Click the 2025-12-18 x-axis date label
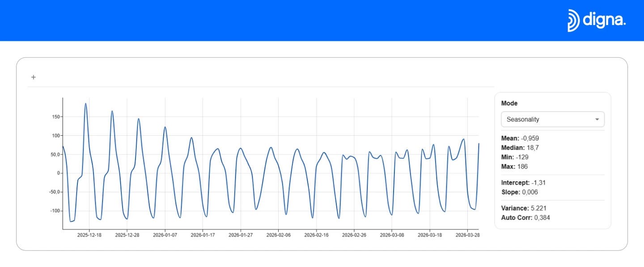 pyautogui.click(x=89, y=235)
